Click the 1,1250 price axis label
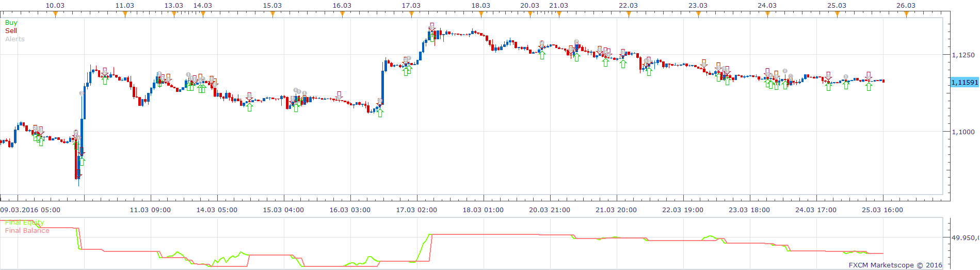 click(963, 55)
